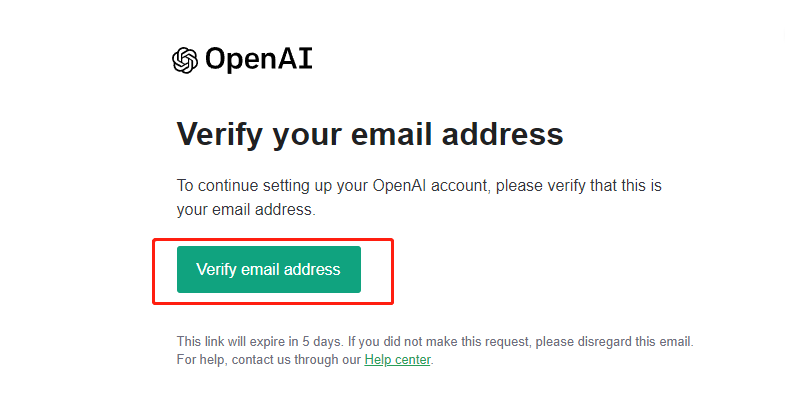Click the OpenAI knot logo icon
Image resolution: width=785 pixels, height=404 pixels.
click(x=185, y=60)
